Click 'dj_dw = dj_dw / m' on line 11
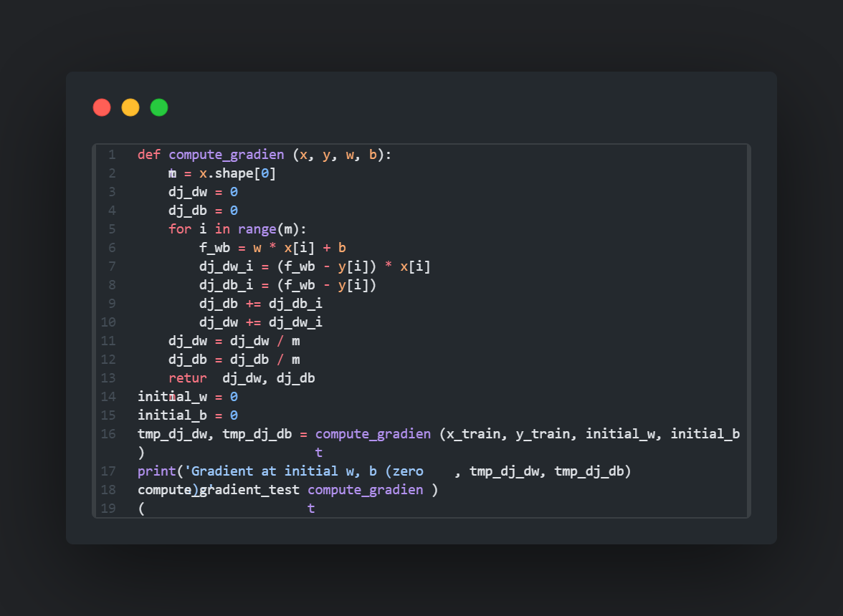The image size is (843, 616). (x=234, y=341)
